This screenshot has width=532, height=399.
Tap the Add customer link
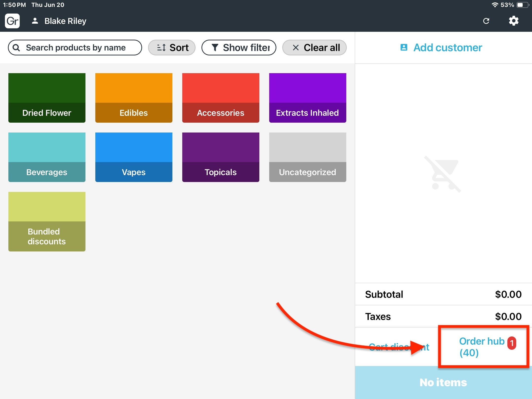point(447,48)
